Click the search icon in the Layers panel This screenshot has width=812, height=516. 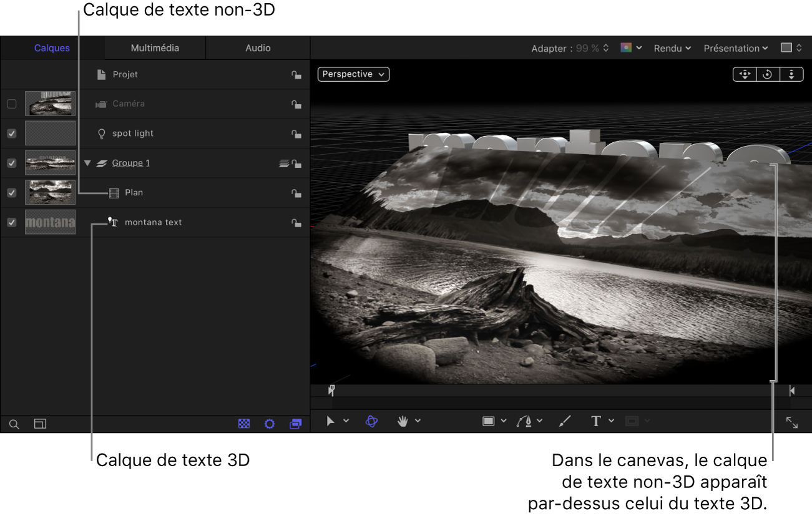coord(14,424)
